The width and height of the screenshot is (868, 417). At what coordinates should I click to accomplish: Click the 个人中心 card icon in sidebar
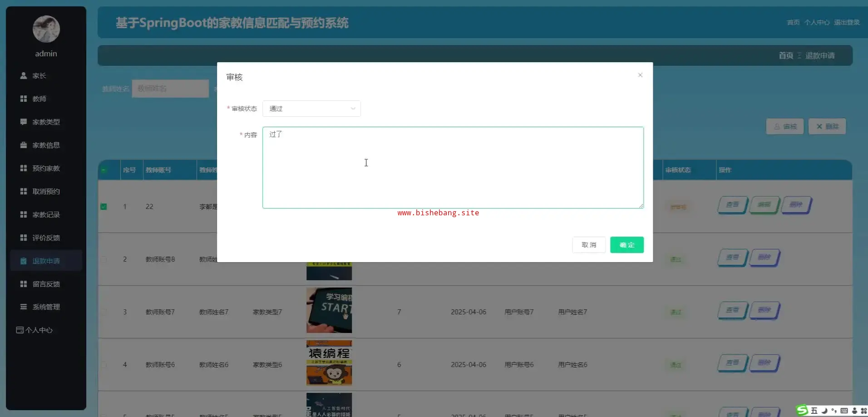20,330
